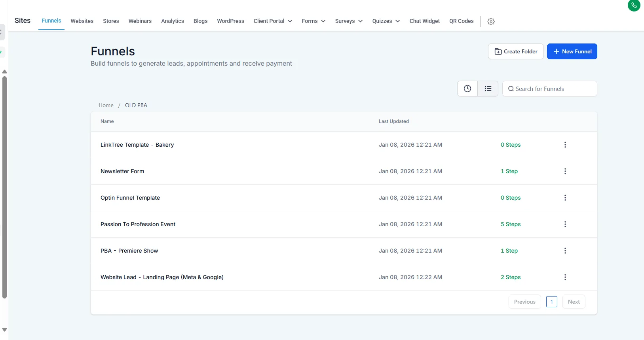Go to the QR Codes tab
The image size is (644, 340).
point(462,21)
